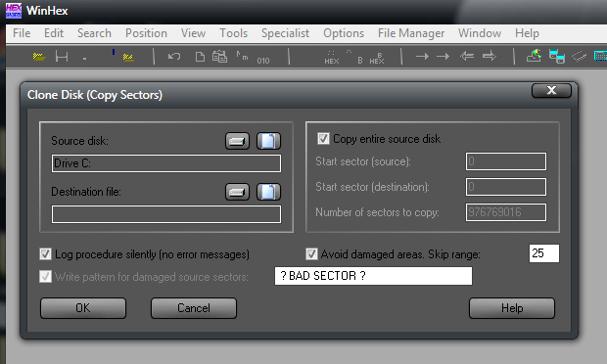Click the 010 modify data icon
Screen dimensions: 607x364
coord(263,61)
